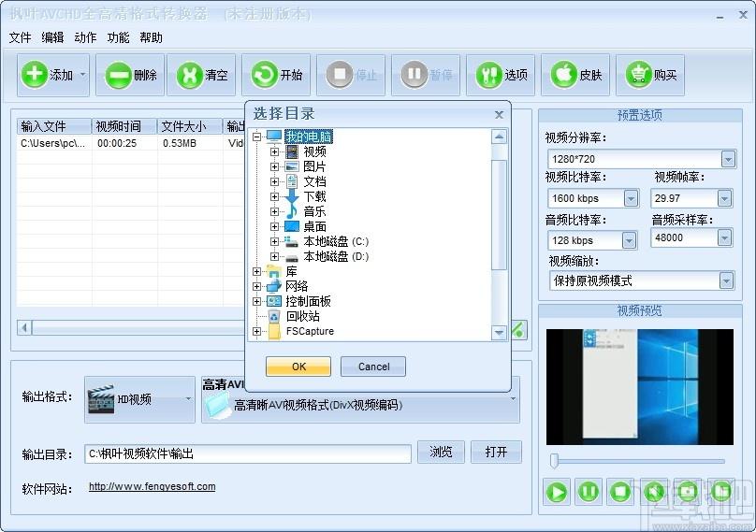The width and height of the screenshot is (756, 532).
Task: Expand the 控制面板 tree node
Action: pyautogui.click(x=256, y=301)
